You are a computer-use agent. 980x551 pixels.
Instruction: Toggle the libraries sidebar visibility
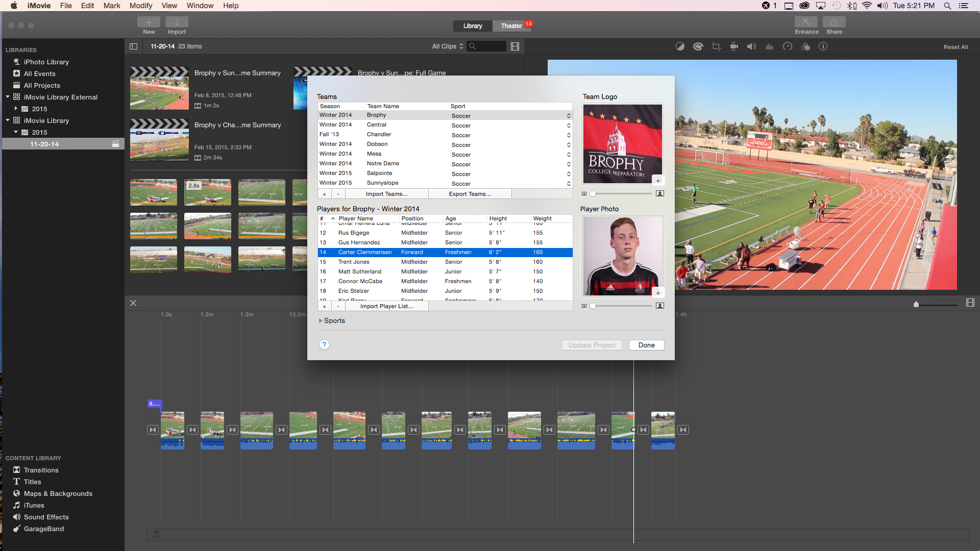click(x=133, y=46)
